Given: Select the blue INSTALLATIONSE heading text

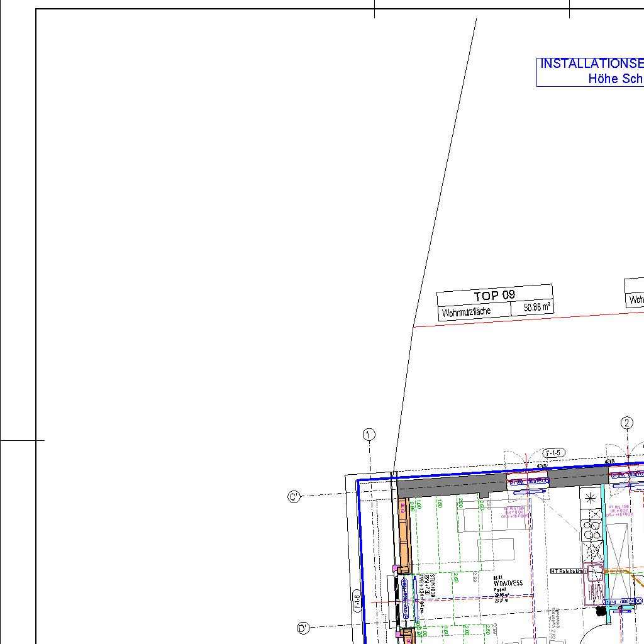Looking at the screenshot, I should [x=592, y=64].
